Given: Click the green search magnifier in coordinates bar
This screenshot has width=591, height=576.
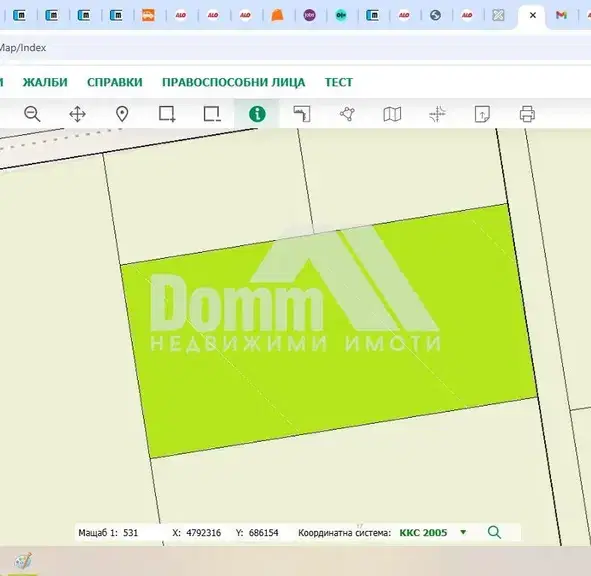Looking at the screenshot, I should click(494, 532).
